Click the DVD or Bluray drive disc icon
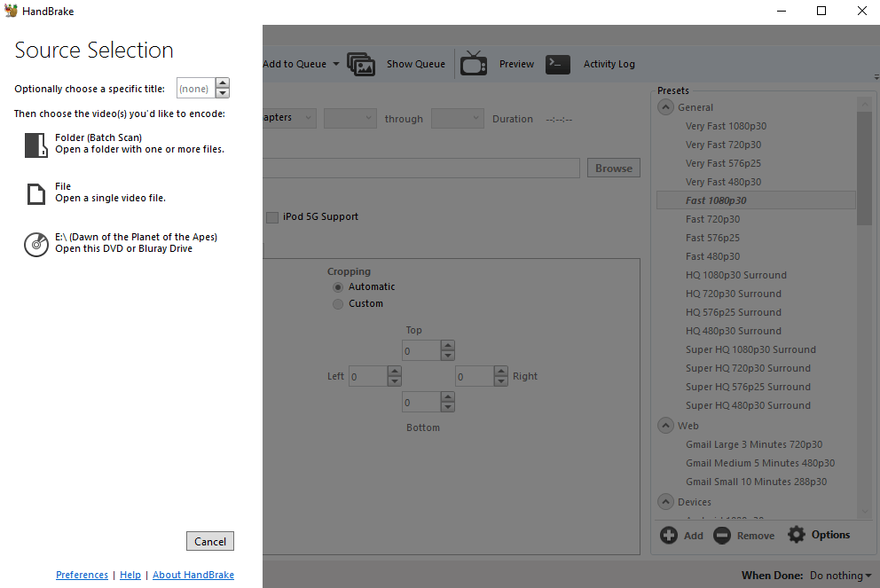This screenshot has width=880, height=588. click(36, 245)
